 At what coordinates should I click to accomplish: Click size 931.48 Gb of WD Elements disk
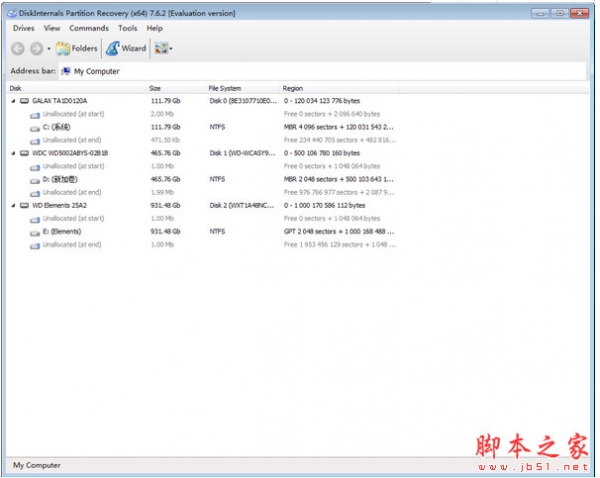(x=165, y=206)
